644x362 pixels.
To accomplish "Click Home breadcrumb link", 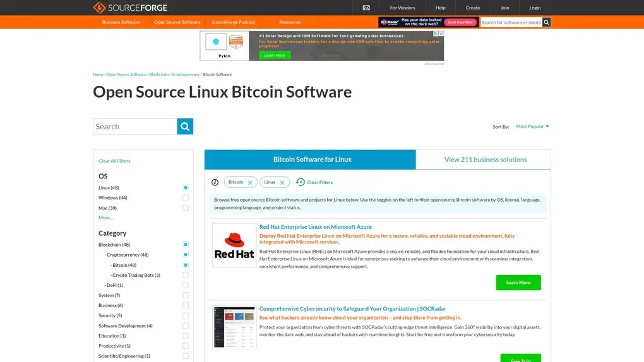I will pyautogui.click(x=98, y=74).
